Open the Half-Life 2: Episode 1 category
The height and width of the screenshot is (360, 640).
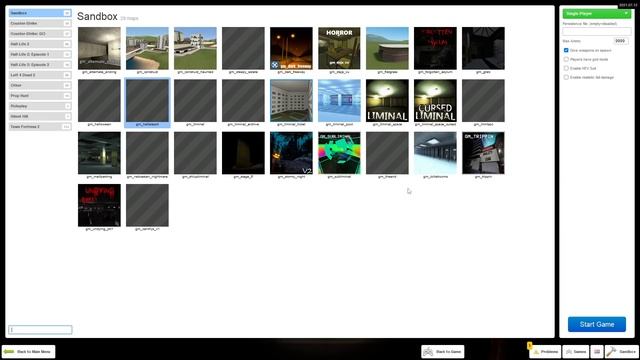coord(40,54)
